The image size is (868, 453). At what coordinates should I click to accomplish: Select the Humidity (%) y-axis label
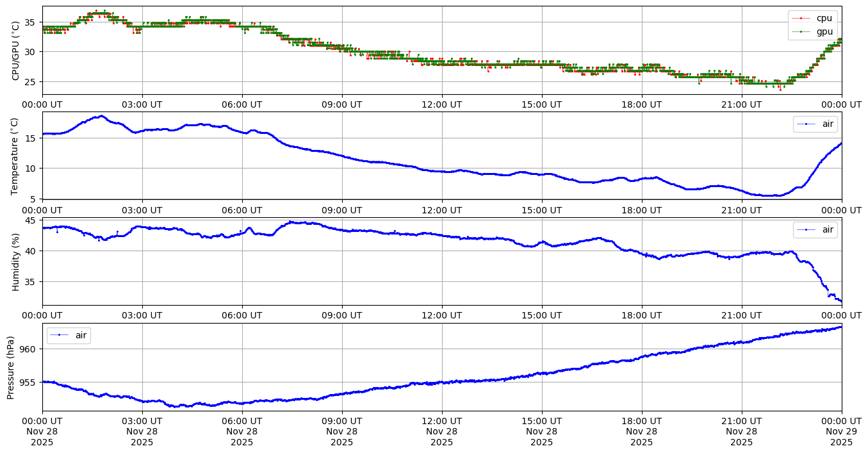15,261
